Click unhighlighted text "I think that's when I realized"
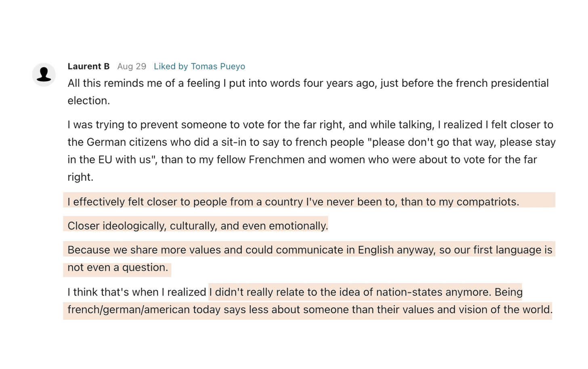This screenshot has width=588, height=369. point(137,292)
